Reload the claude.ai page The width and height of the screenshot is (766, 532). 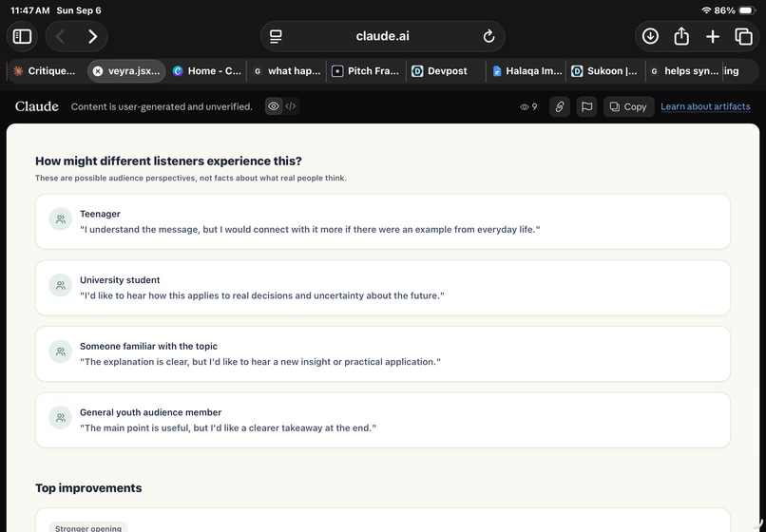click(488, 36)
